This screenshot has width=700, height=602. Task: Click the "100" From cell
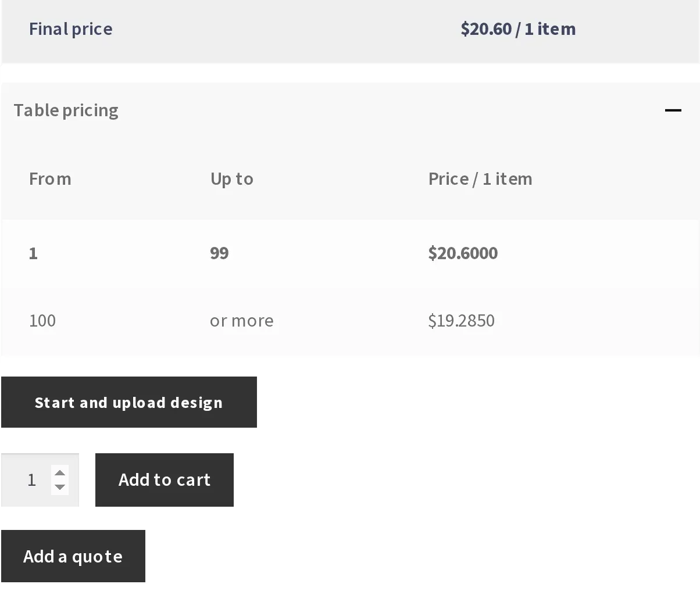point(42,320)
